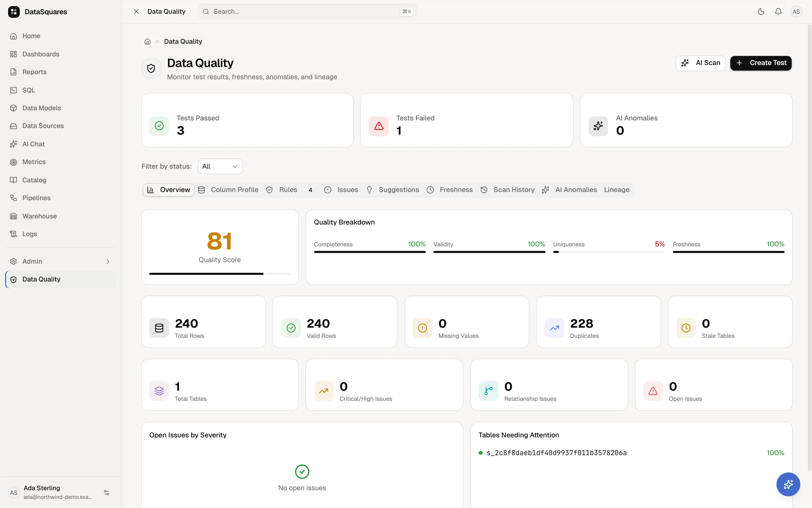Viewport: 812px width, 508px height.
Task: Click the Uniqueness 5% value
Action: click(x=660, y=244)
